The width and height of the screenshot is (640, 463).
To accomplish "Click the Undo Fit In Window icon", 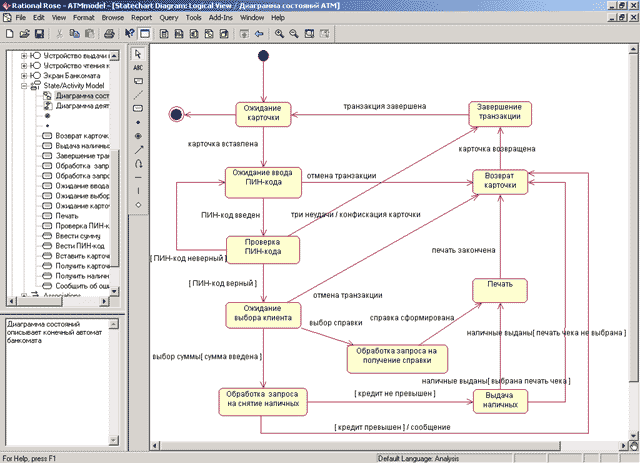I will pos(324,33).
